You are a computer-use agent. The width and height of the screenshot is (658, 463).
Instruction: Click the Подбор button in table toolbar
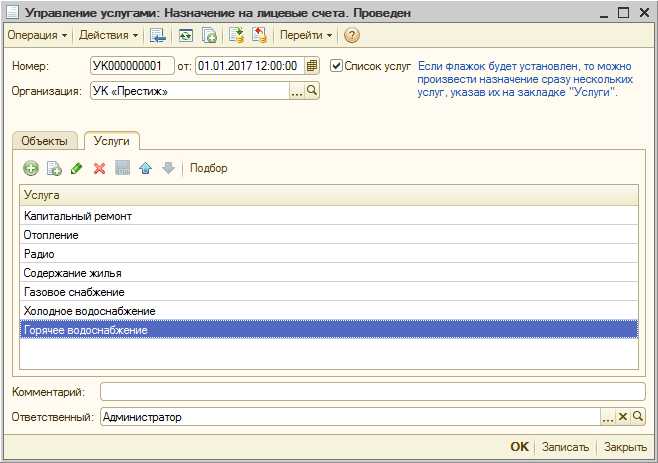point(208,168)
